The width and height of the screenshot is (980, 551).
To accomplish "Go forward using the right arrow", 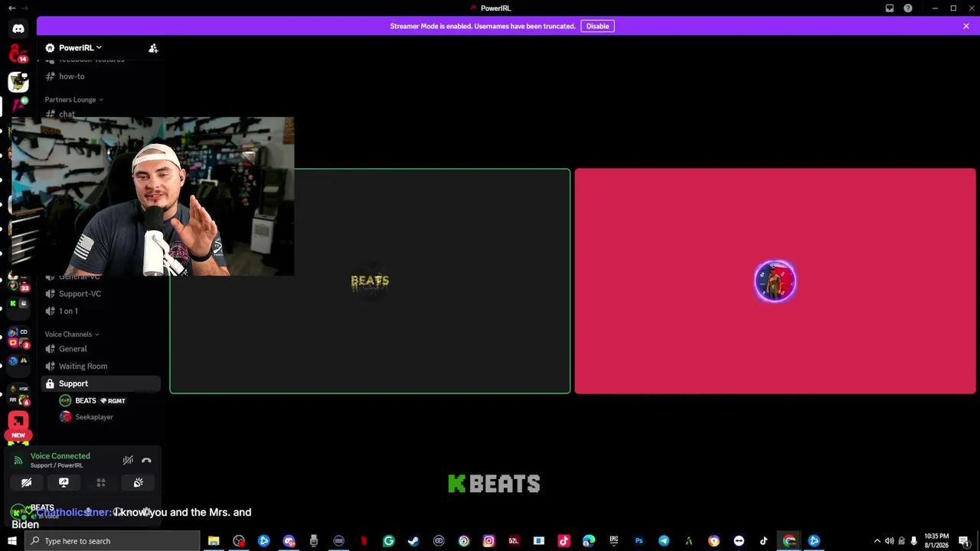I will pyautogui.click(x=24, y=8).
